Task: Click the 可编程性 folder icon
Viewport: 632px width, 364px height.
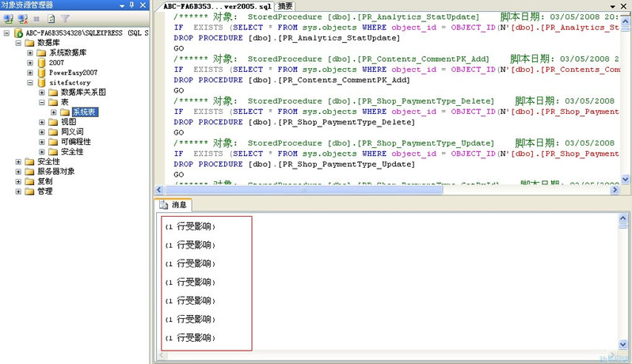Action: 53,142
